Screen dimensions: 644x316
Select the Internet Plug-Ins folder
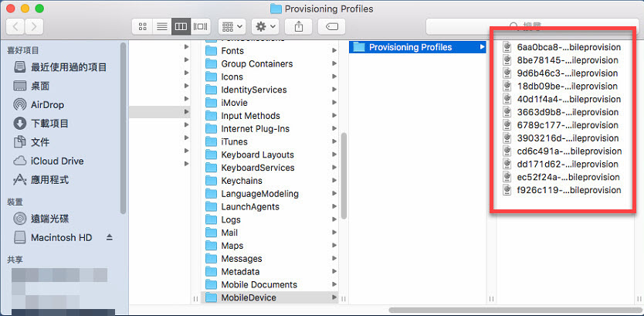click(271, 128)
